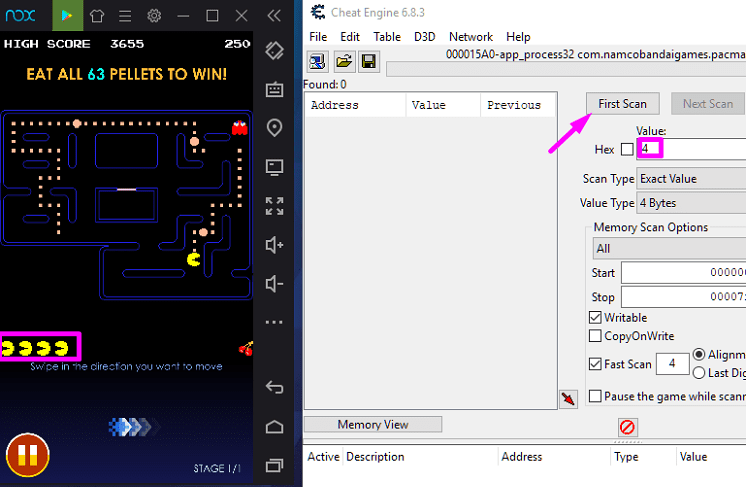The image size is (746, 487).
Task: Open Android recent apps icon in Nox
Action: (x=275, y=465)
